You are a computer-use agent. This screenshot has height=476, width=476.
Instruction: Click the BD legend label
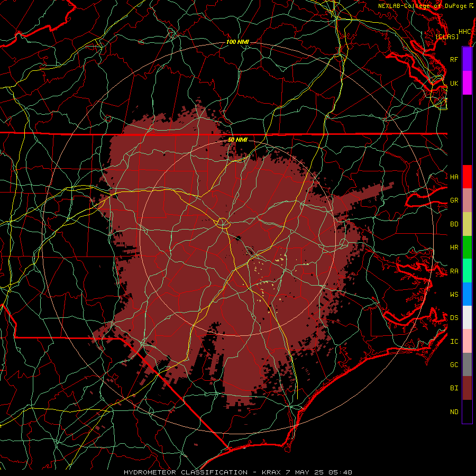454,224
